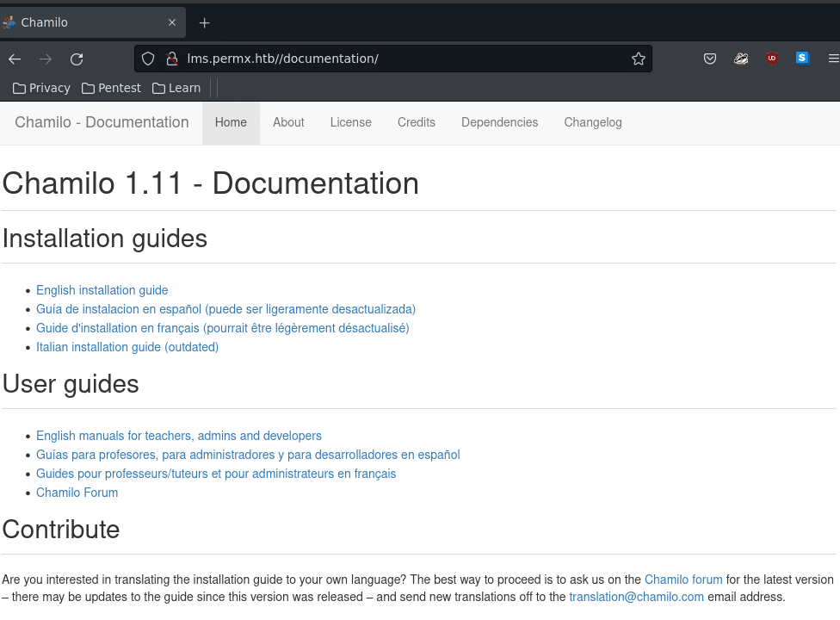Select the Chamilo browser tab

pos(92,22)
